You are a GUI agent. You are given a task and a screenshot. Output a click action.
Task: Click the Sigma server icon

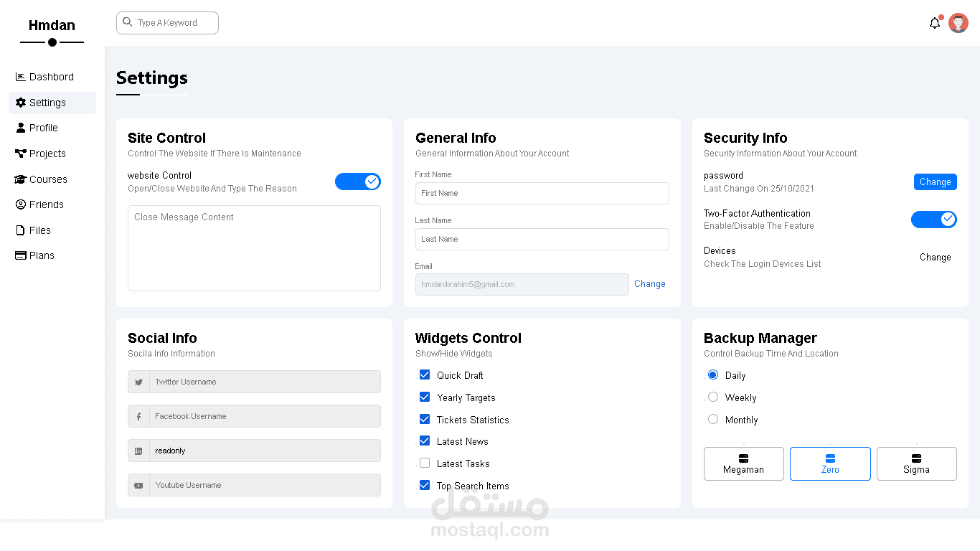(916, 458)
